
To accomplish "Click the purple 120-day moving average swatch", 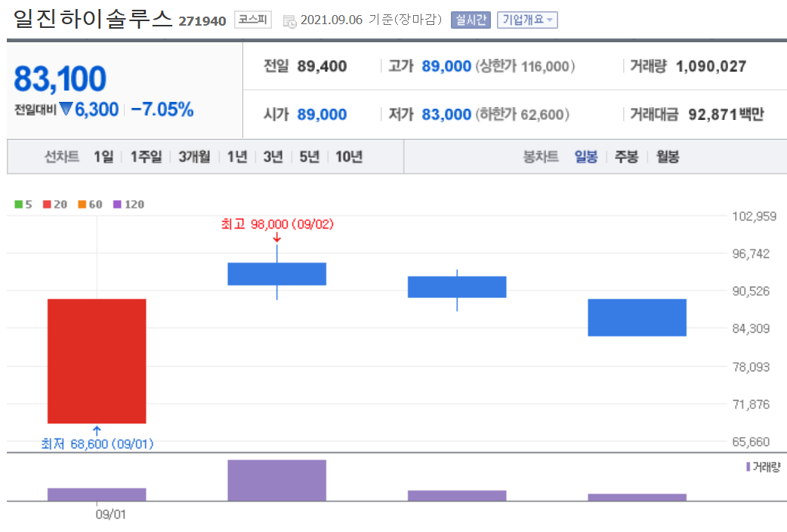I will point(118,204).
